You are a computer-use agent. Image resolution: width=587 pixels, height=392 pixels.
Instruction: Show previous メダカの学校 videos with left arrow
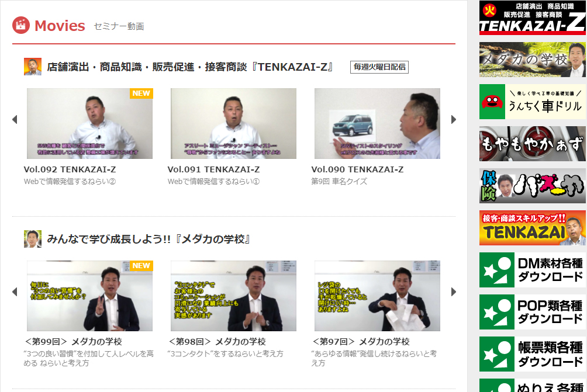tap(15, 292)
